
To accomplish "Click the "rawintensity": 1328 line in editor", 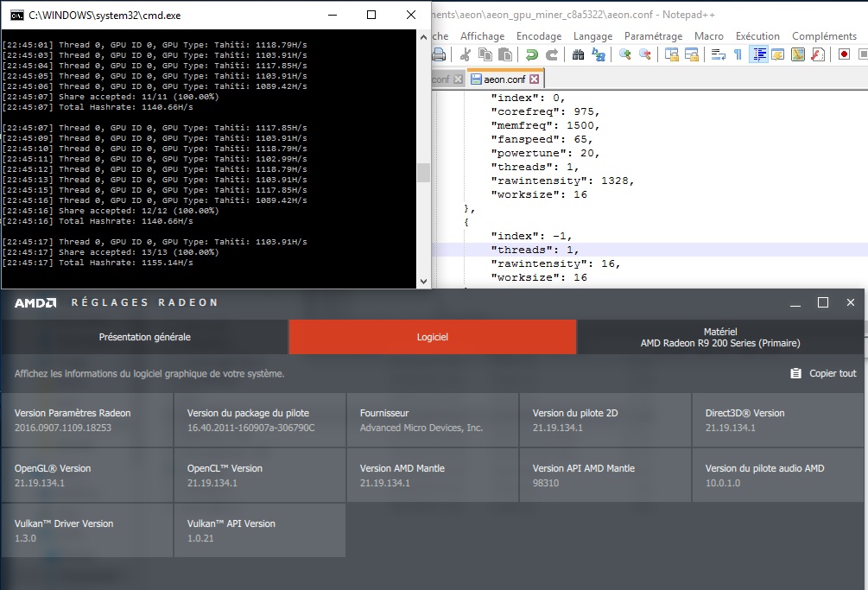I will pos(562,181).
